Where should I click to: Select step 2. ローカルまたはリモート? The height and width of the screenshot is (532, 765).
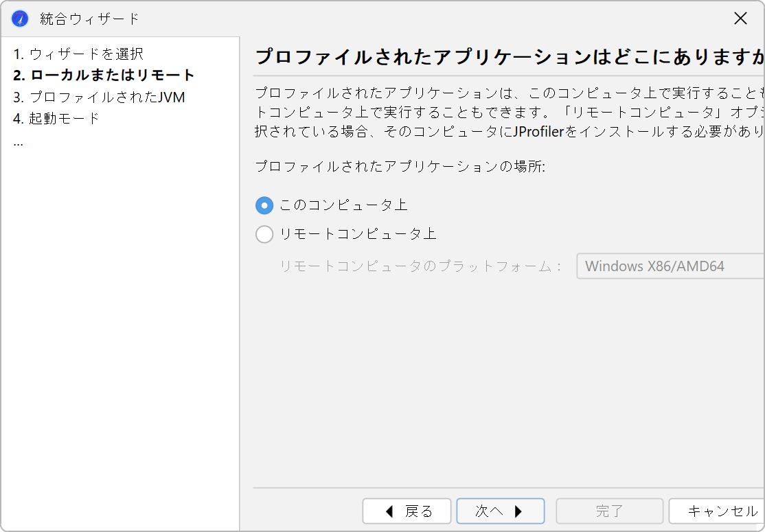click(104, 75)
